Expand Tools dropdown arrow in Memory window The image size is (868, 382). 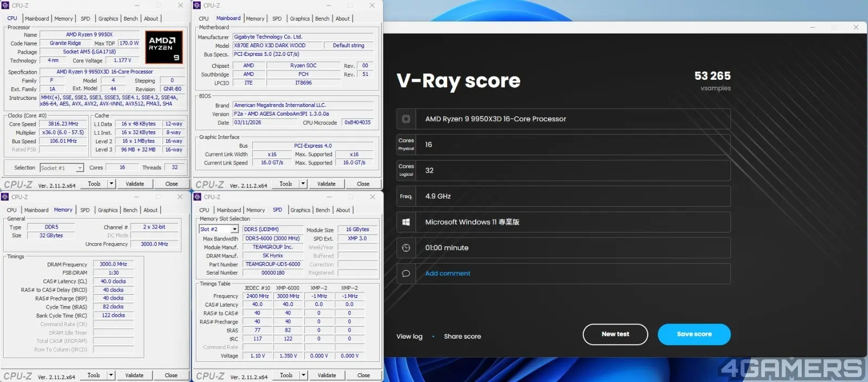[x=111, y=375]
